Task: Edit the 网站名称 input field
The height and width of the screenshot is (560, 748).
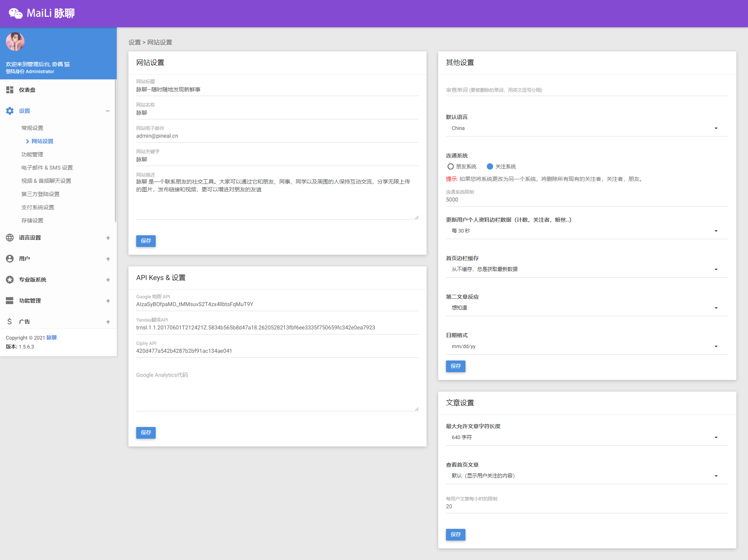Action: 277,113
